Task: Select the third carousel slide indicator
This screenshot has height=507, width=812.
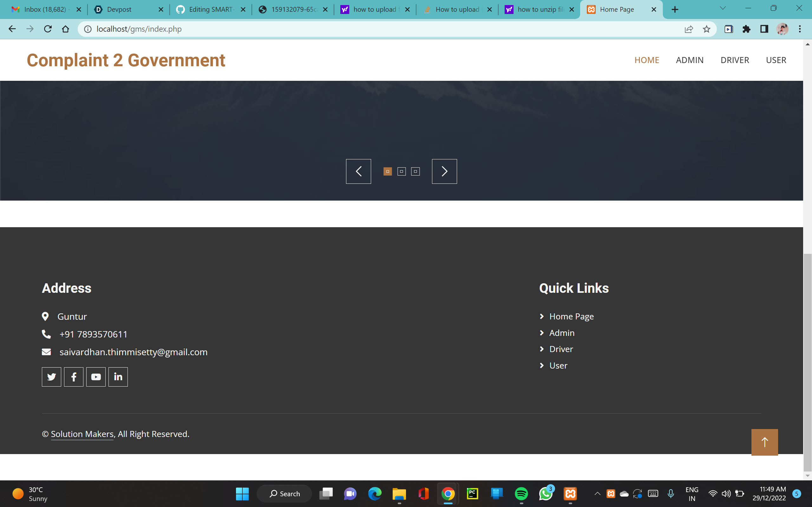Action: click(x=415, y=171)
